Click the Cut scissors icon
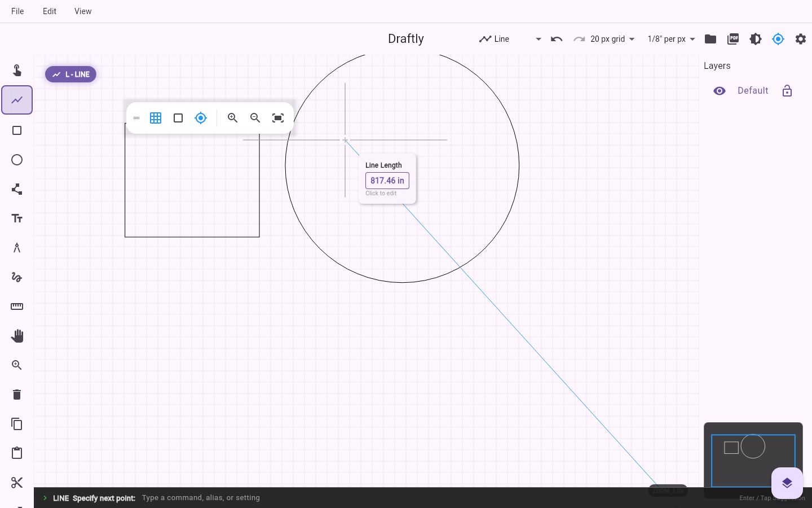812x508 pixels. 17,483
